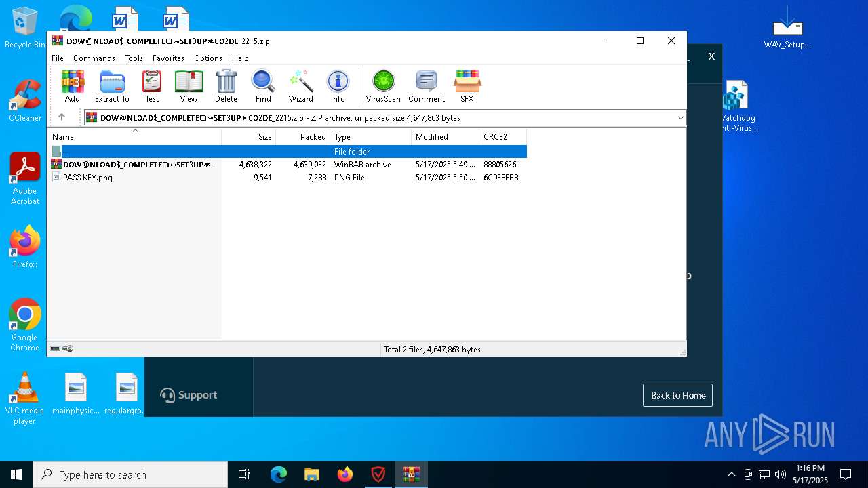This screenshot has height=488, width=868.
Task: Open the Commands menu
Action: [x=94, y=58]
